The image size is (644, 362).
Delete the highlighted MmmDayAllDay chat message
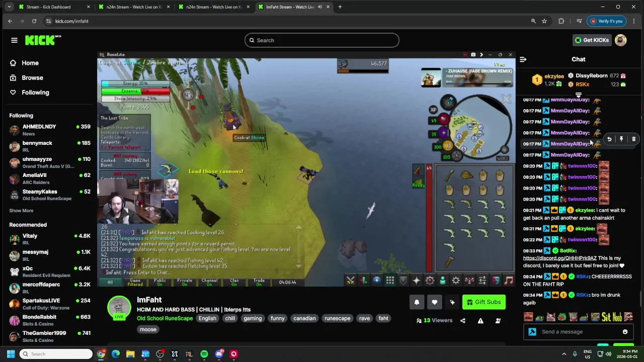point(633,139)
